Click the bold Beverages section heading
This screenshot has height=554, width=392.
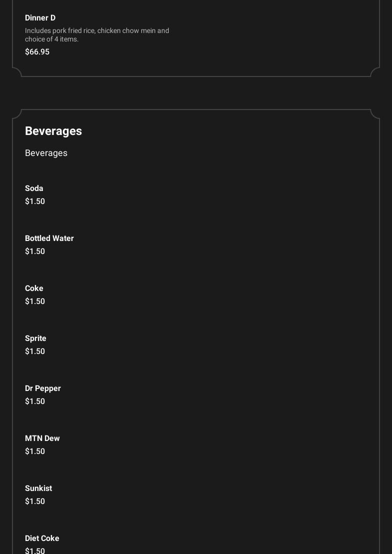[x=53, y=131]
